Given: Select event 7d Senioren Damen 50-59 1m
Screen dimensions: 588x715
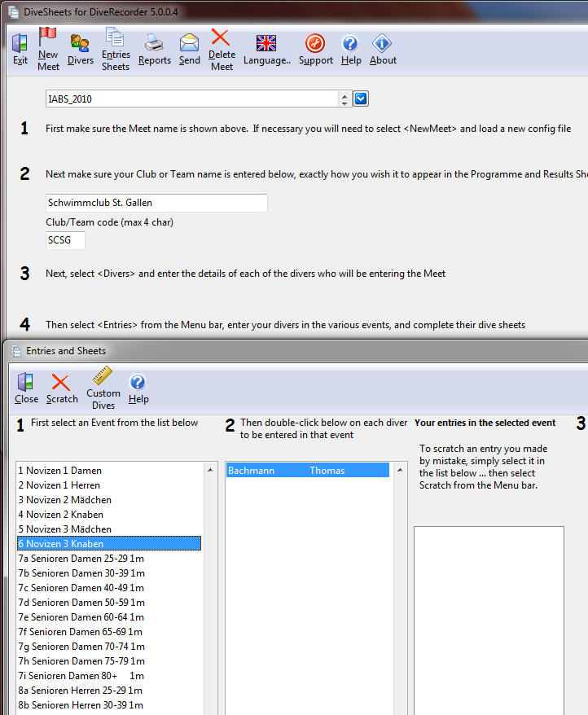Looking at the screenshot, I should (x=109, y=602).
